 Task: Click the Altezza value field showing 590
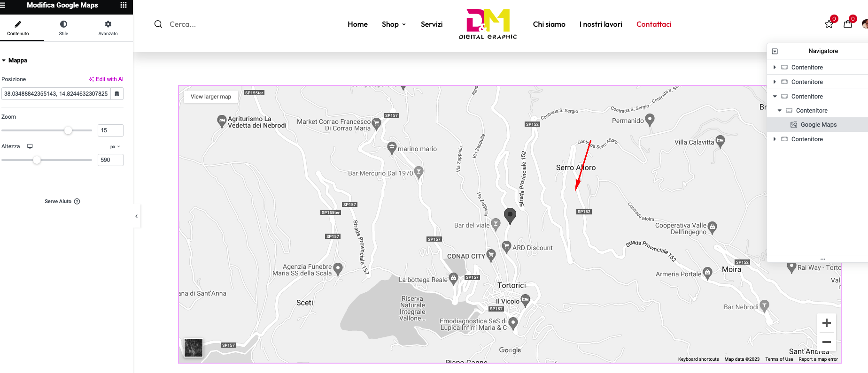click(x=110, y=160)
